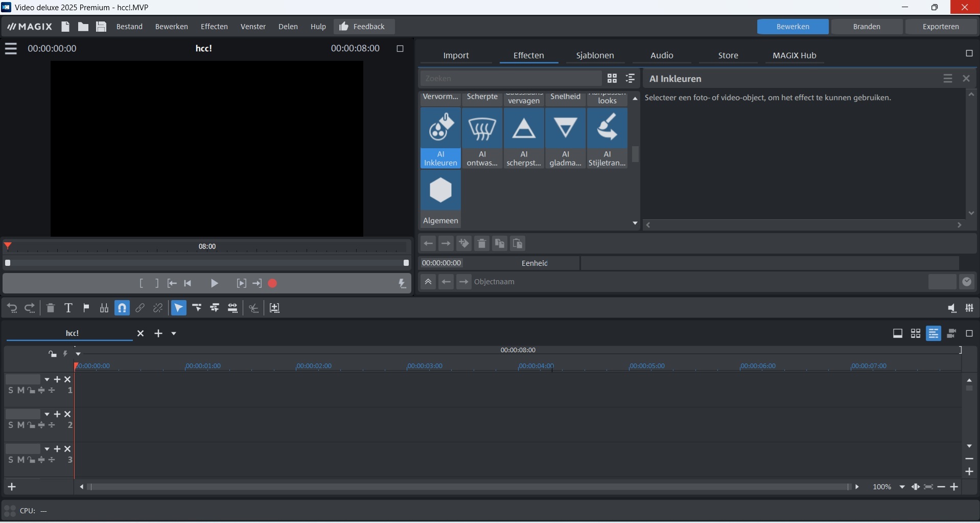Open the audio mixer sliders icon
This screenshot has width=980, height=523.
(969, 308)
